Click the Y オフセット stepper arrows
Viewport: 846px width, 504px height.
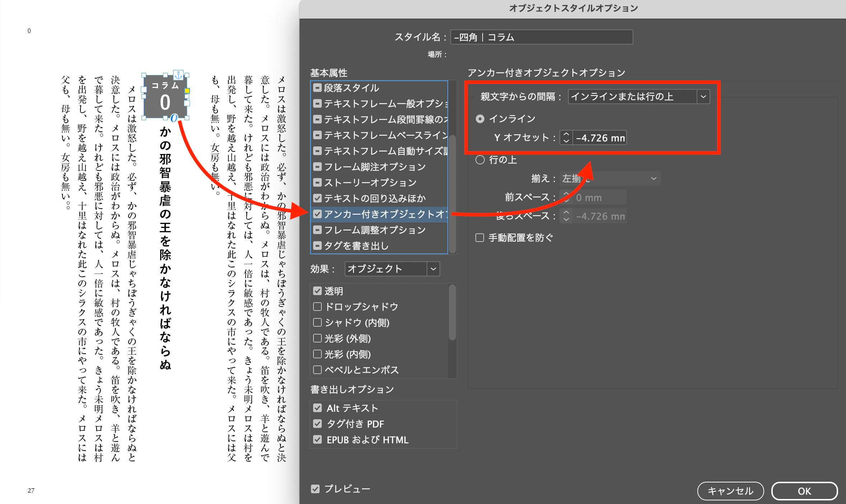pyautogui.click(x=566, y=137)
